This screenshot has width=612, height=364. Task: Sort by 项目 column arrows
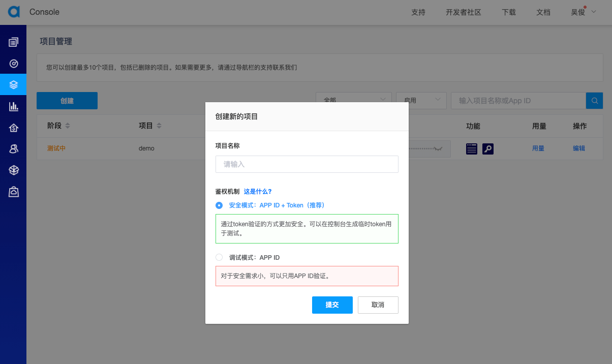159,126
